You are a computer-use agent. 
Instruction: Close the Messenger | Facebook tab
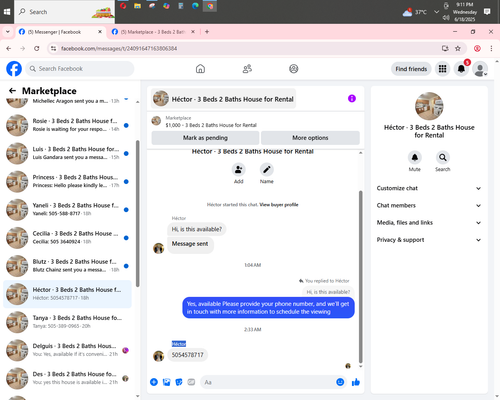[x=100, y=32]
